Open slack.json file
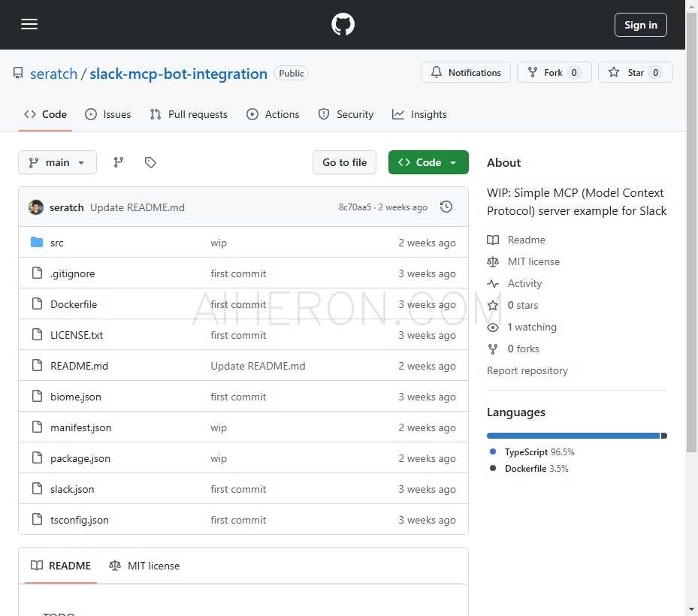Viewport: 698px width, 616px height. tap(72, 489)
